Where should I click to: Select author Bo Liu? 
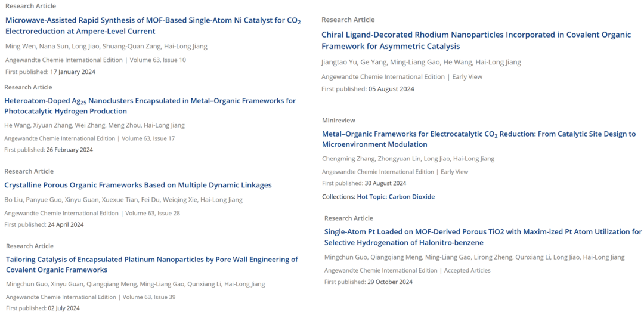pos(13,200)
